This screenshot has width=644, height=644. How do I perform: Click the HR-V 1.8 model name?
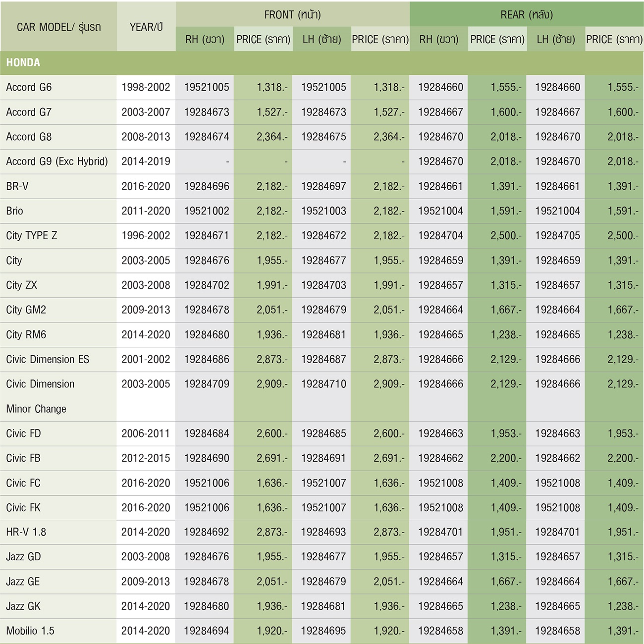(x=26, y=532)
